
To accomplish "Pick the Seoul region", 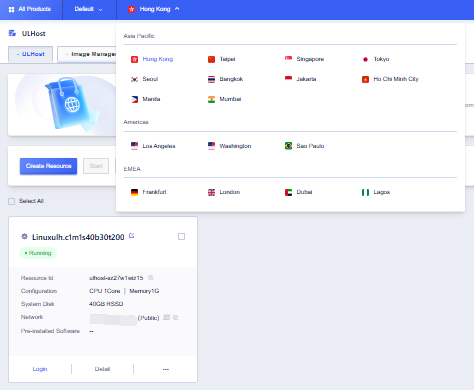I will [150, 79].
